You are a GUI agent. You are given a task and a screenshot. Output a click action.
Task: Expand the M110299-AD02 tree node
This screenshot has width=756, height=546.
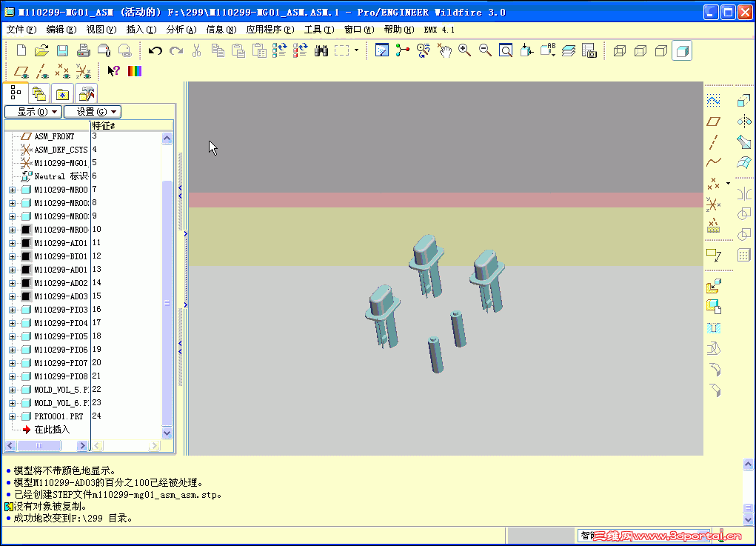[12, 283]
